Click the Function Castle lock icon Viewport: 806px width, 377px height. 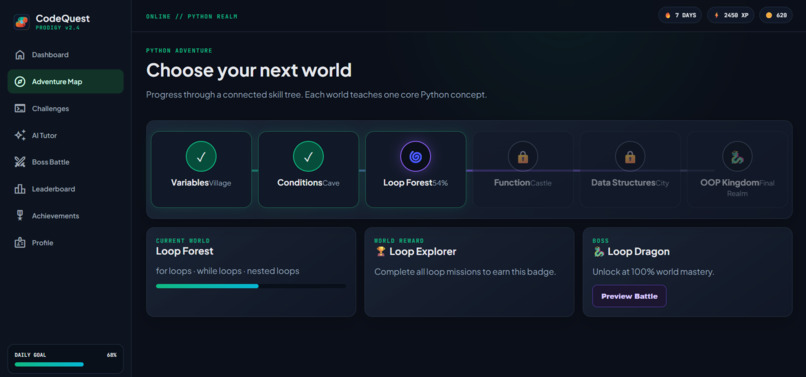(523, 156)
